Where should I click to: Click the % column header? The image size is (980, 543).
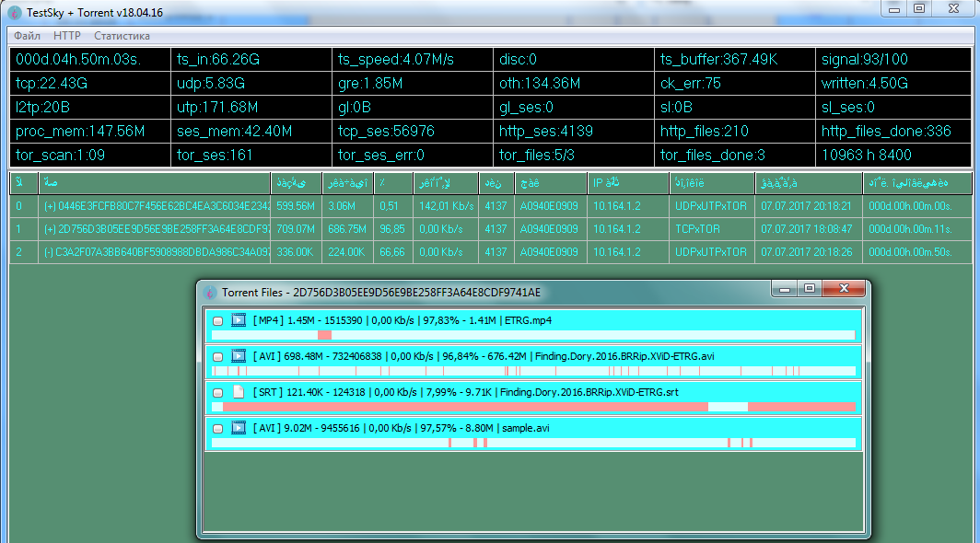pyautogui.click(x=391, y=182)
